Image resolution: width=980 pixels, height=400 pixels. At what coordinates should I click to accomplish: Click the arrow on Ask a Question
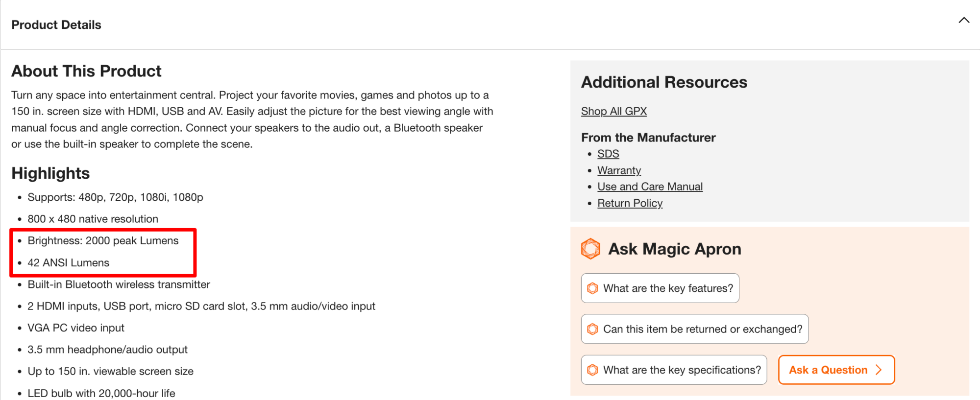click(879, 370)
